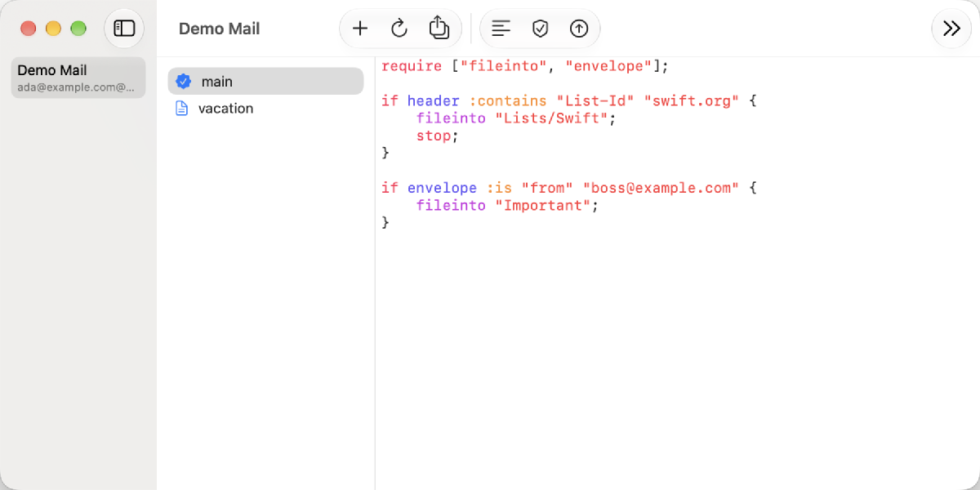
Task: Click the upload arrow circle icon
Action: 579,29
